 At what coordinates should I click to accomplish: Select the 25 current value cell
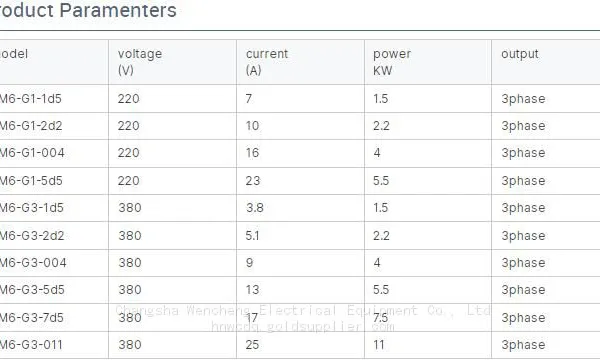pyautogui.click(x=300, y=345)
